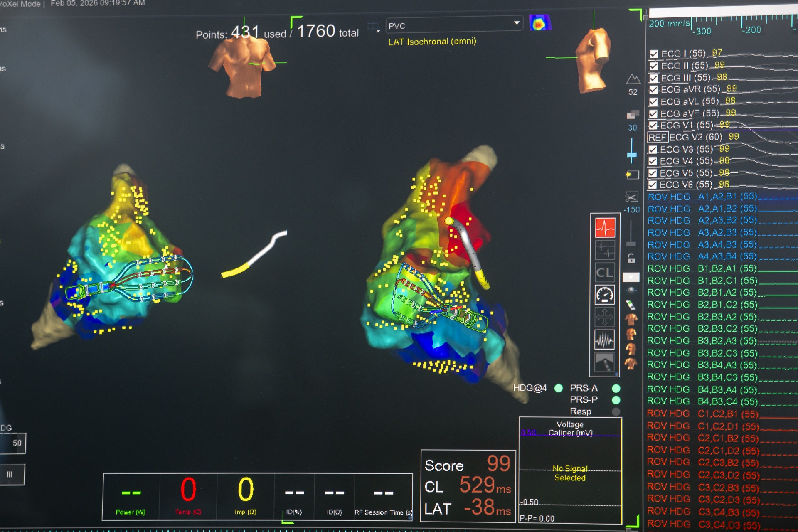Toggle the open padlock icon
The image size is (798, 532).
point(631,258)
